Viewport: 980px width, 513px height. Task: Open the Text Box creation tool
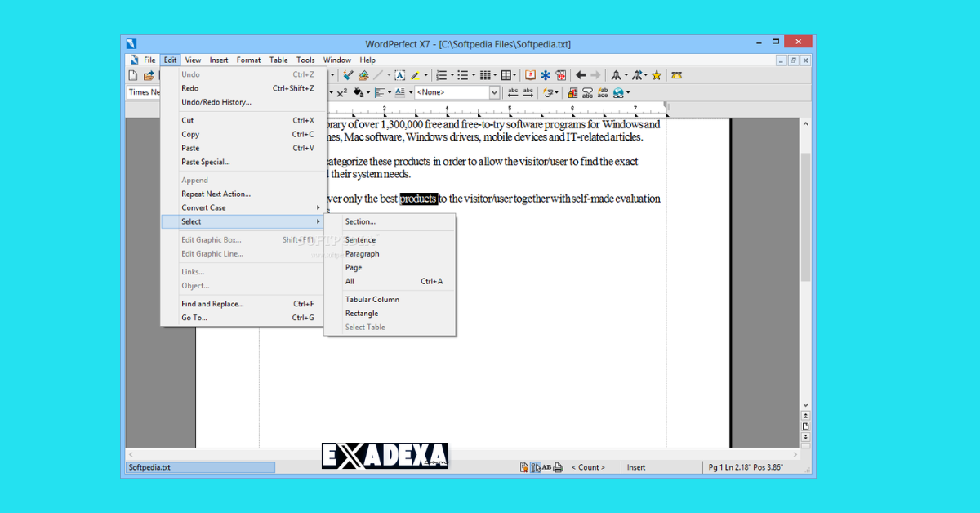point(399,74)
